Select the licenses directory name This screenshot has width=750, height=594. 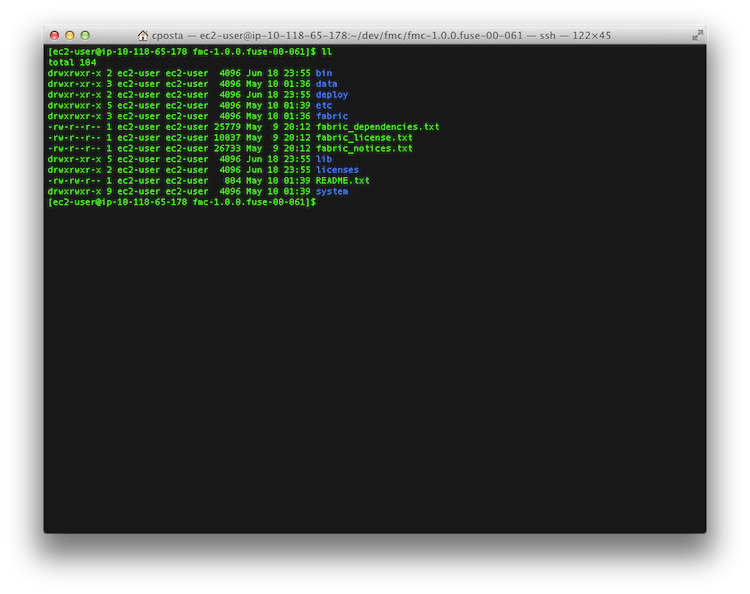tap(337, 170)
